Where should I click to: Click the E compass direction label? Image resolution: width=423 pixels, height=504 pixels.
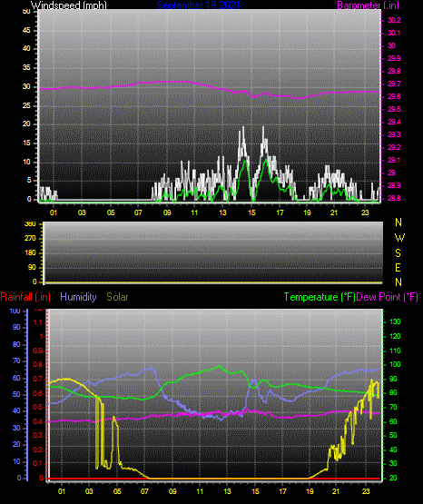click(398, 267)
